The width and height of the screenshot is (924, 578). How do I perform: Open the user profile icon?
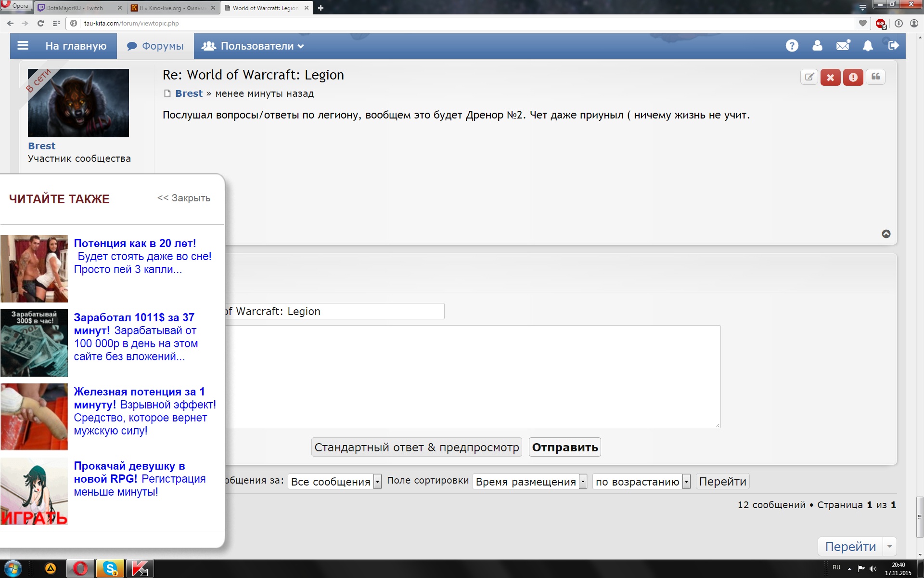tap(817, 46)
